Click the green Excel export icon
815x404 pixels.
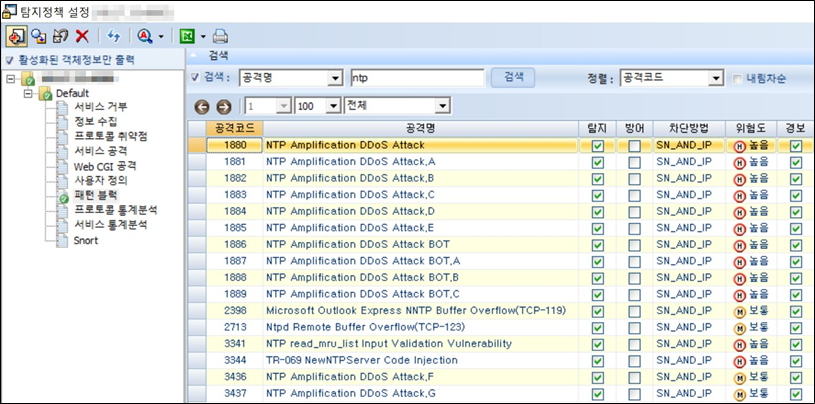pos(187,36)
